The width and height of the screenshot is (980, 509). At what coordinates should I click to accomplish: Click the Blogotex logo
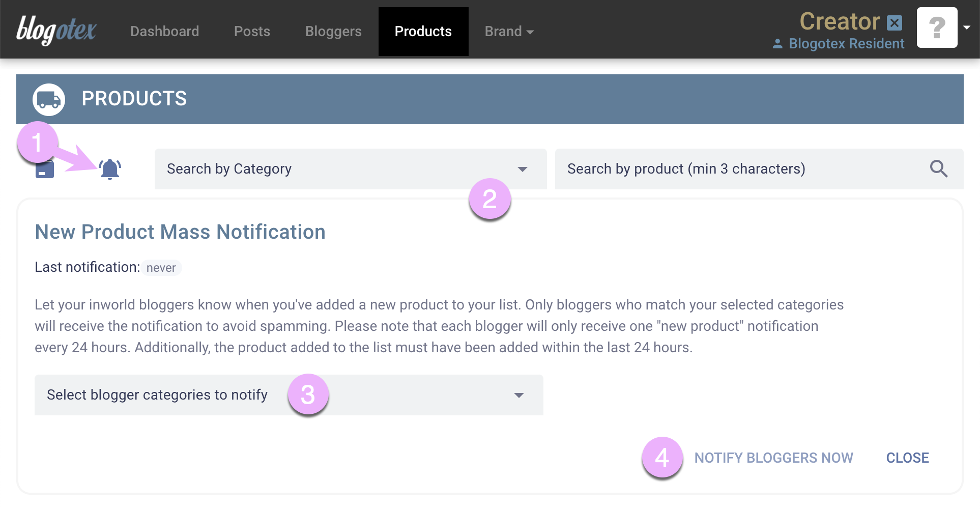click(x=56, y=29)
